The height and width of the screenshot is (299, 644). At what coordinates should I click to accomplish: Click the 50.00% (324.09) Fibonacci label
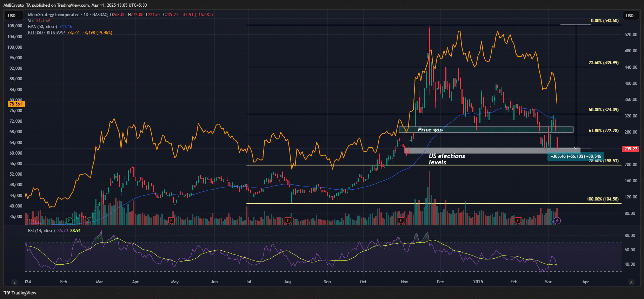(604, 110)
